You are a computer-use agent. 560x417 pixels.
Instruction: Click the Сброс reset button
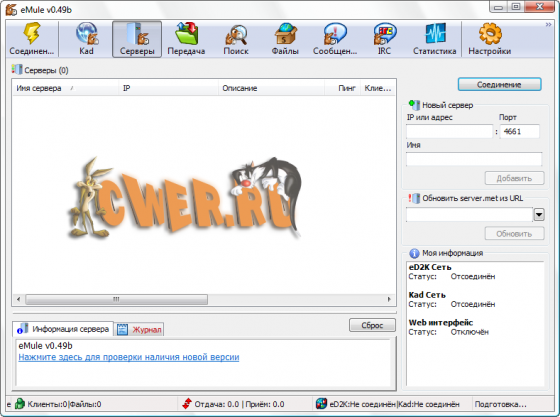click(372, 325)
